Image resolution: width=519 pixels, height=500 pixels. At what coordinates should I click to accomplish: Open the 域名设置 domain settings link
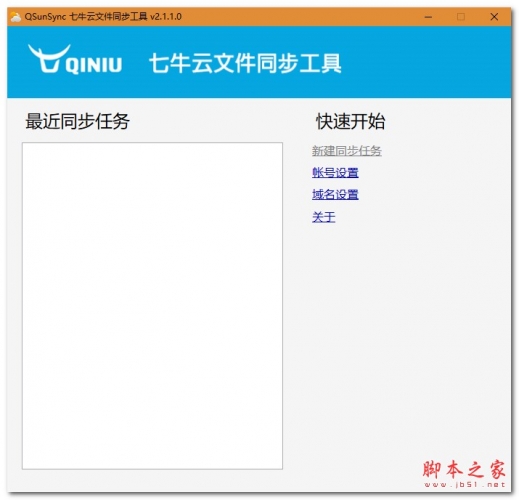click(x=335, y=194)
